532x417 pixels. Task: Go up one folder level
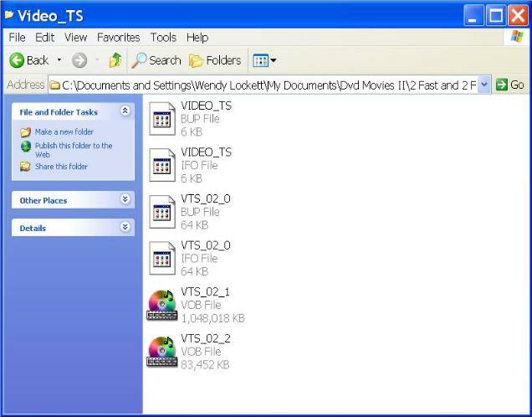pos(115,60)
